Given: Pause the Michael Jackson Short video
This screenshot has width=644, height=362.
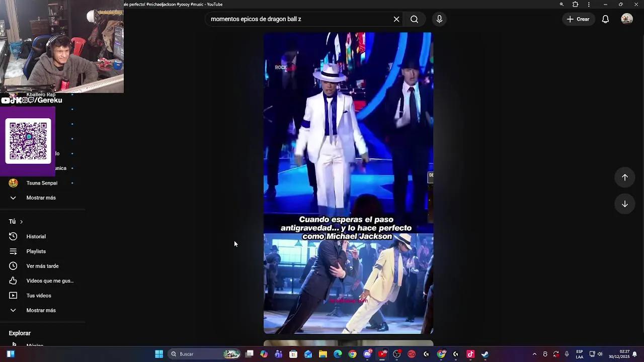Looking at the screenshot, I should pyautogui.click(x=348, y=183).
